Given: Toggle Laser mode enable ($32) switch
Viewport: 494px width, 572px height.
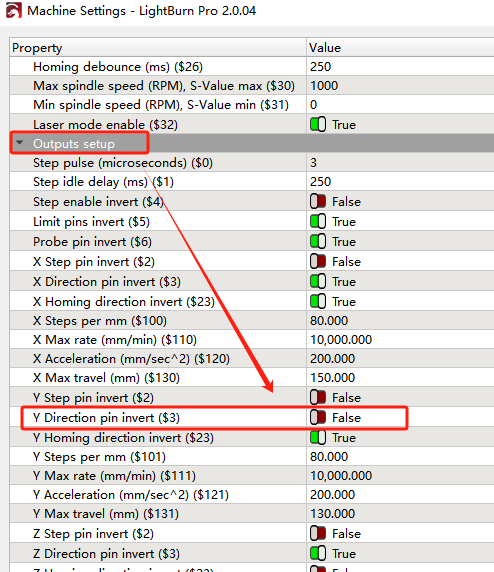Looking at the screenshot, I should click(x=318, y=124).
